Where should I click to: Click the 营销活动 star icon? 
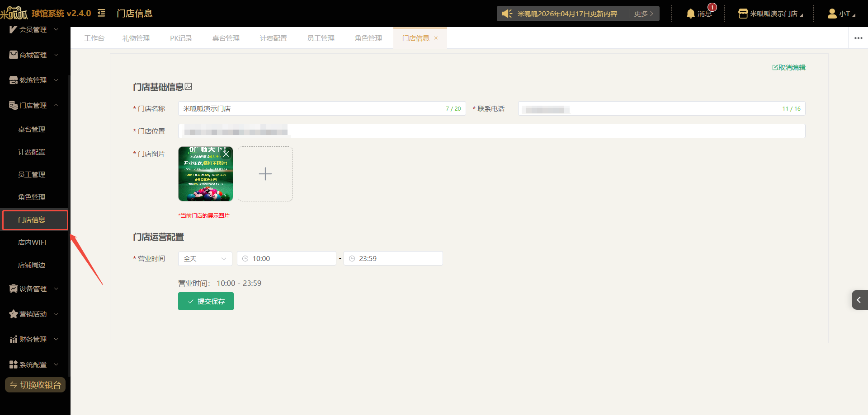pos(14,314)
